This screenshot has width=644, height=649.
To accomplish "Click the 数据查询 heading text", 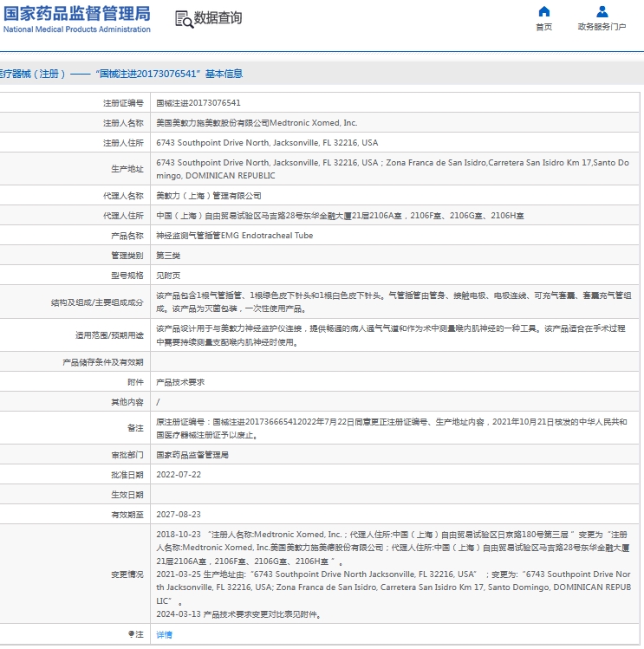I will pyautogui.click(x=218, y=18).
